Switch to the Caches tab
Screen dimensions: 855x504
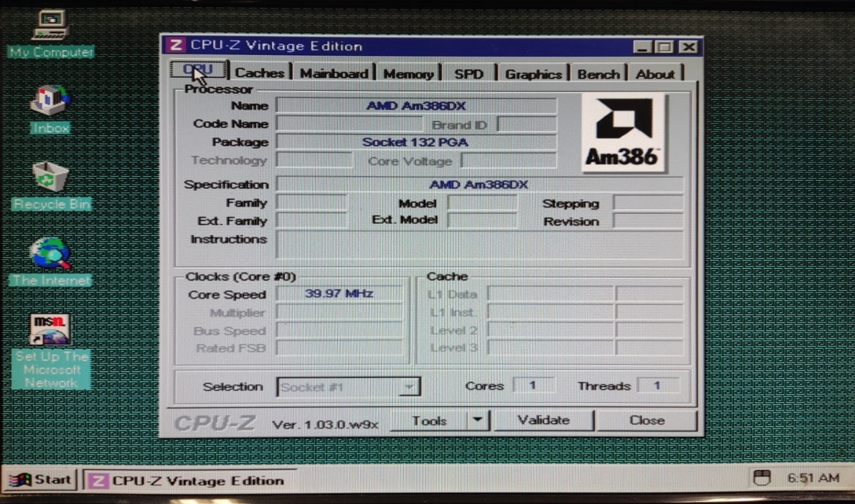pyautogui.click(x=260, y=73)
